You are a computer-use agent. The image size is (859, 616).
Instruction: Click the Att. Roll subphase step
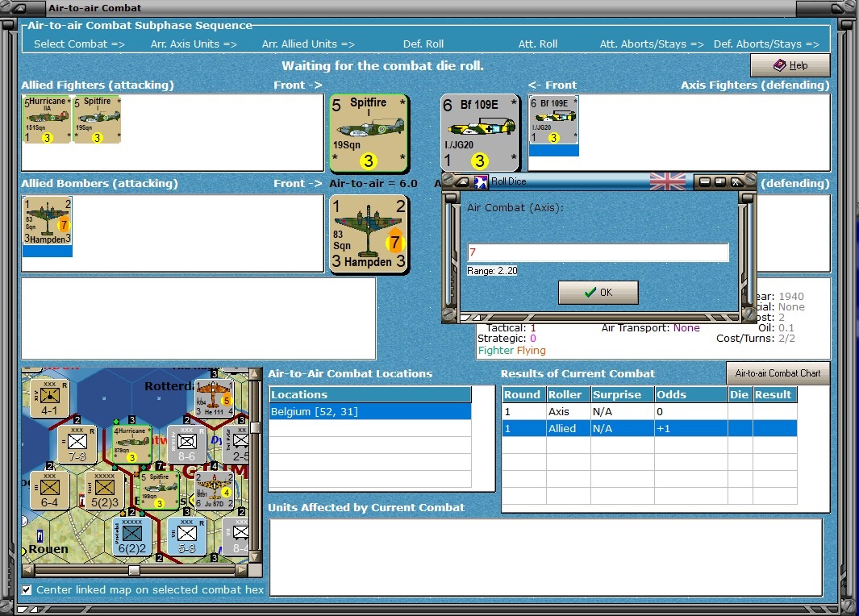tap(537, 44)
